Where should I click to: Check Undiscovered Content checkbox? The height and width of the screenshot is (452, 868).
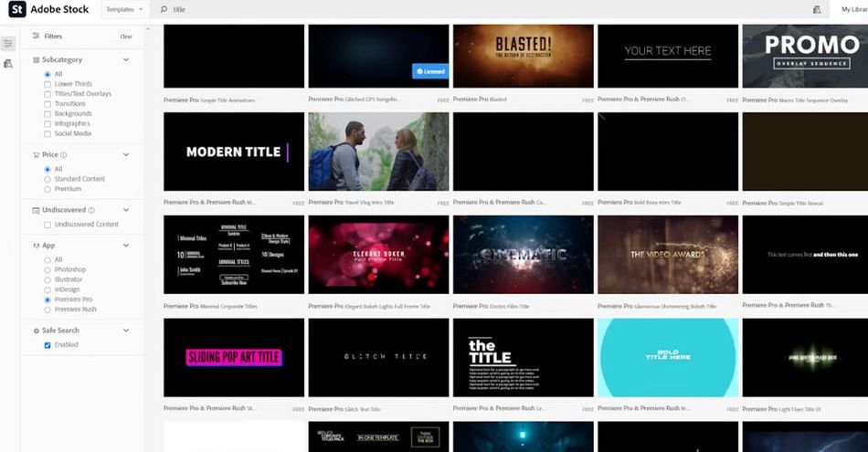click(47, 225)
